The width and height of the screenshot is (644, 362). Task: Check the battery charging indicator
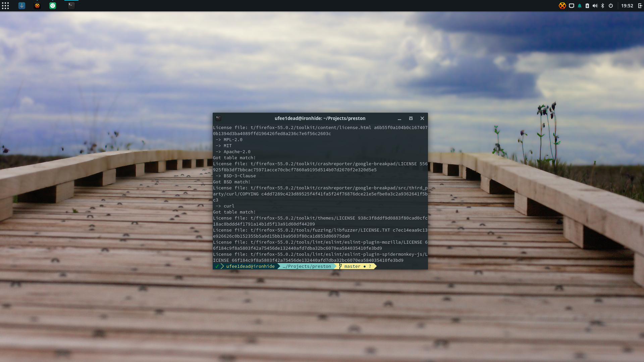pyautogui.click(x=587, y=6)
